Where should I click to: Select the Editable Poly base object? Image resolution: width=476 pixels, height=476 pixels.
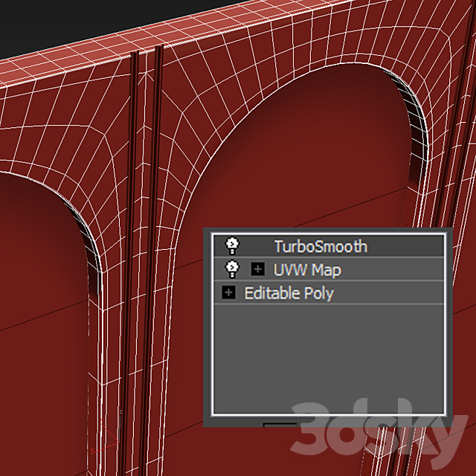(x=329, y=292)
